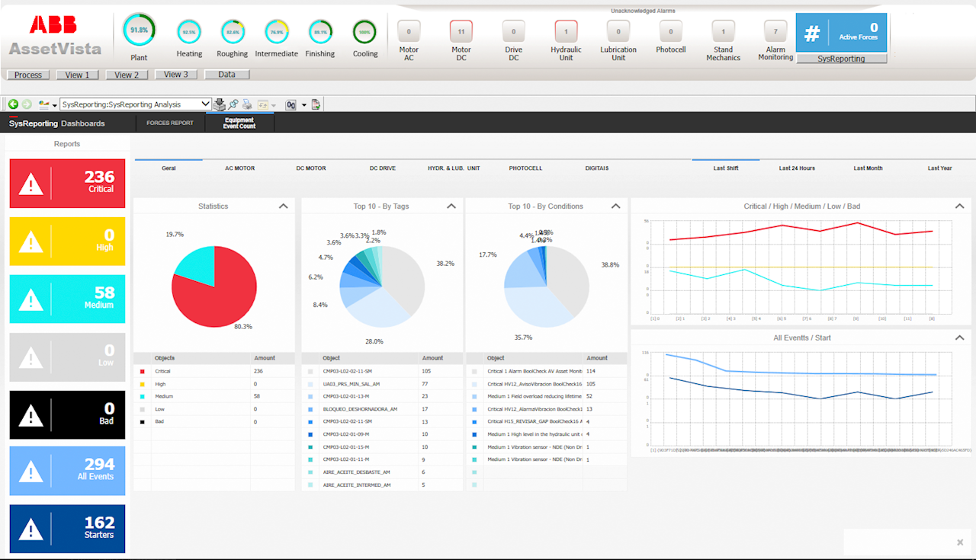This screenshot has width=976, height=560.
Task: Click the document check icon in toolbar
Action: point(316,104)
